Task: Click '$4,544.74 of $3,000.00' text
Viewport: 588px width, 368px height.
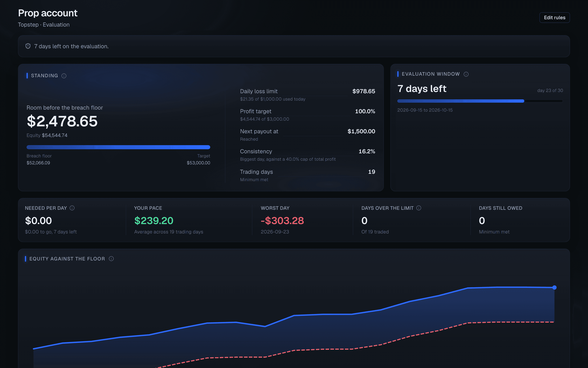Action: click(264, 119)
